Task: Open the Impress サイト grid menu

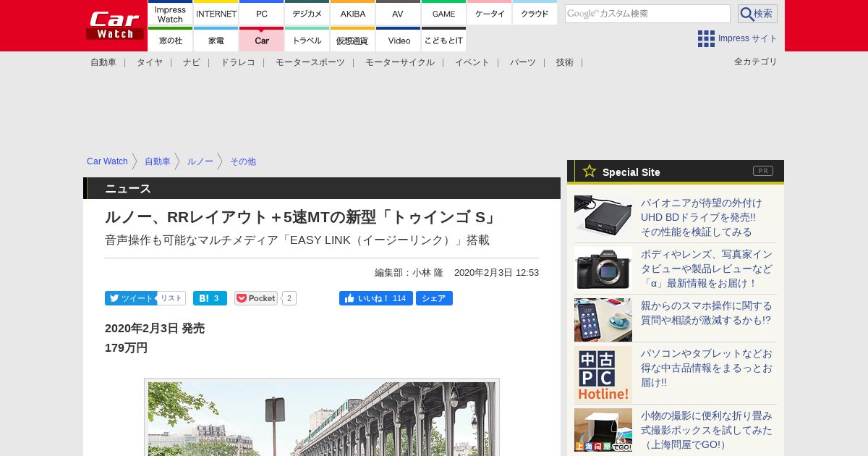Action: tap(737, 38)
